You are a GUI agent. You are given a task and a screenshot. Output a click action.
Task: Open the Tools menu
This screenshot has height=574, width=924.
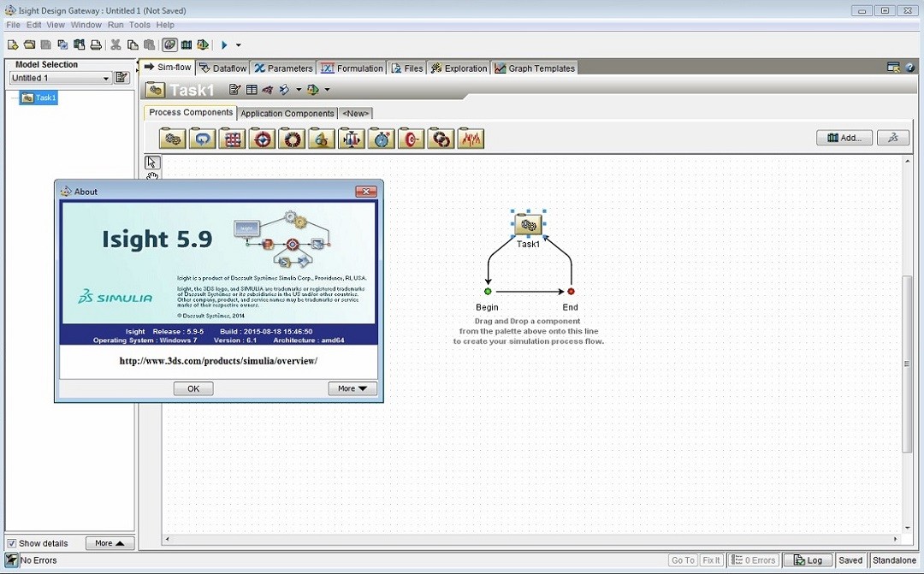pyautogui.click(x=139, y=25)
